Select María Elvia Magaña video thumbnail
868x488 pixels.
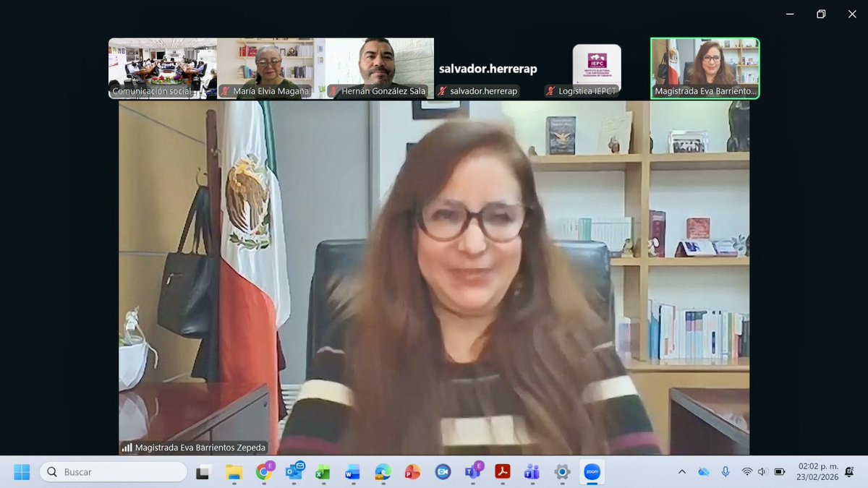[x=271, y=68]
